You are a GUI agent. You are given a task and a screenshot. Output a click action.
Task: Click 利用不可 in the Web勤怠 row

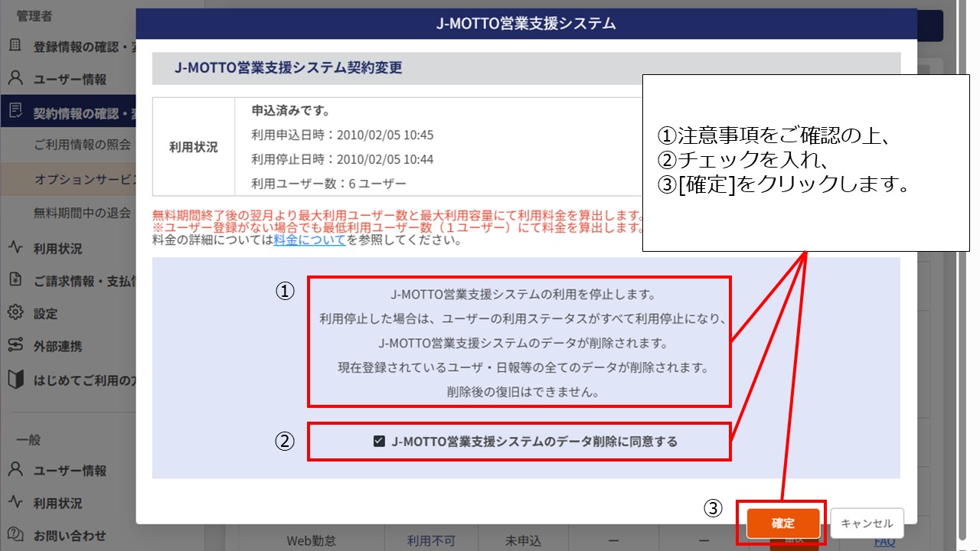(431, 541)
